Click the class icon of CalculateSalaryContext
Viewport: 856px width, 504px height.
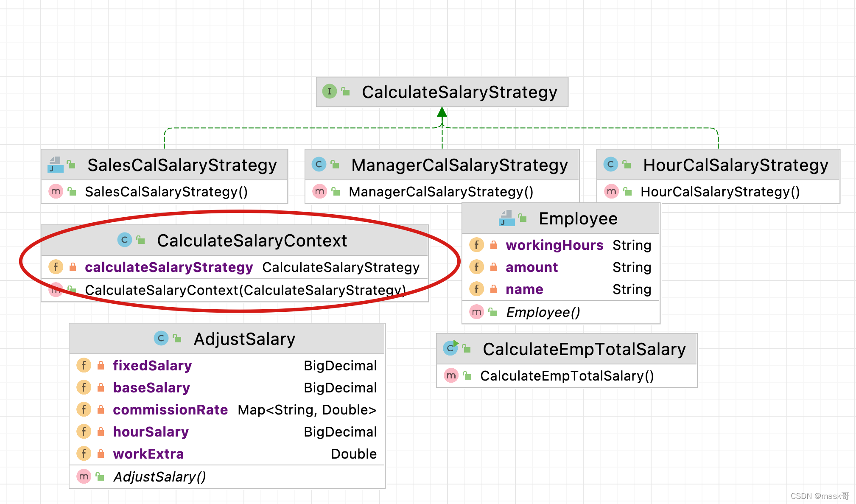(x=124, y=240)
